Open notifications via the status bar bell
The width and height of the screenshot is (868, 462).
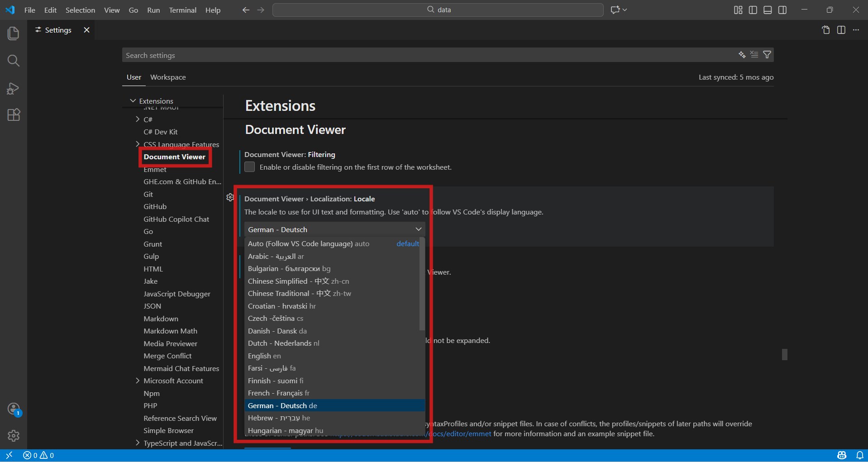[x=859, y=455]
